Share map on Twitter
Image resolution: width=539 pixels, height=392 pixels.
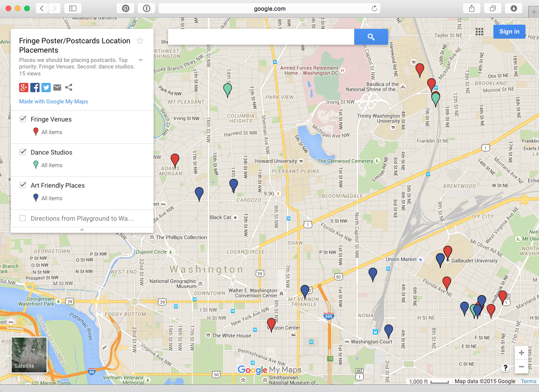46,88
